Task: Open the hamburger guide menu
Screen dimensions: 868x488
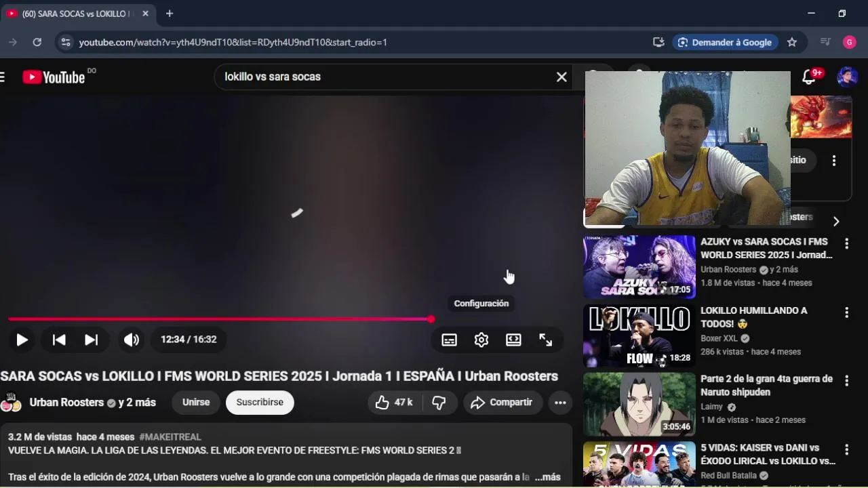Action: pos(2,77)
